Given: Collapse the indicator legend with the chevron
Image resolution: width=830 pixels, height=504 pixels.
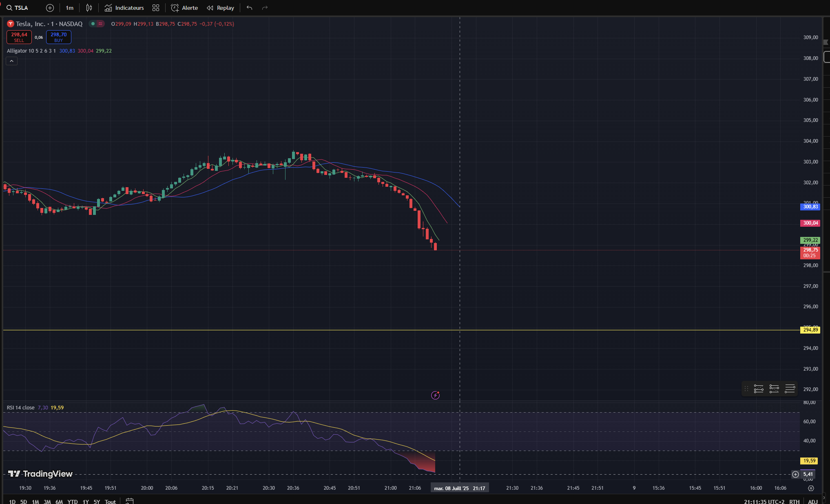Looking at the screenshot, I should tap(11, 61).
